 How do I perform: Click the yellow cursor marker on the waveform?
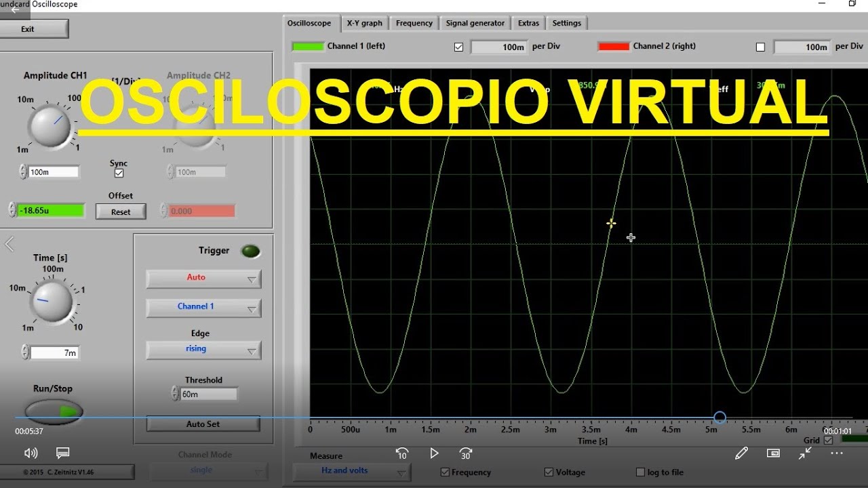pos(611,223)
